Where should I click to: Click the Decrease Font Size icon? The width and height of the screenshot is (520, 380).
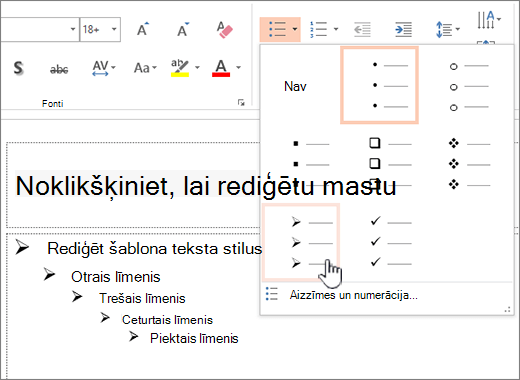[183, 29]
